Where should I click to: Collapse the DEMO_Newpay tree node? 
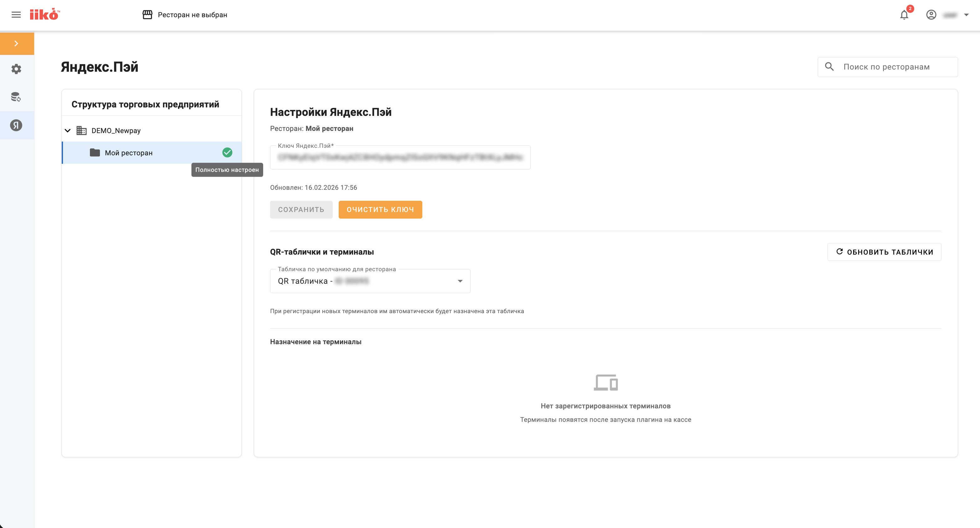point(68,131)
